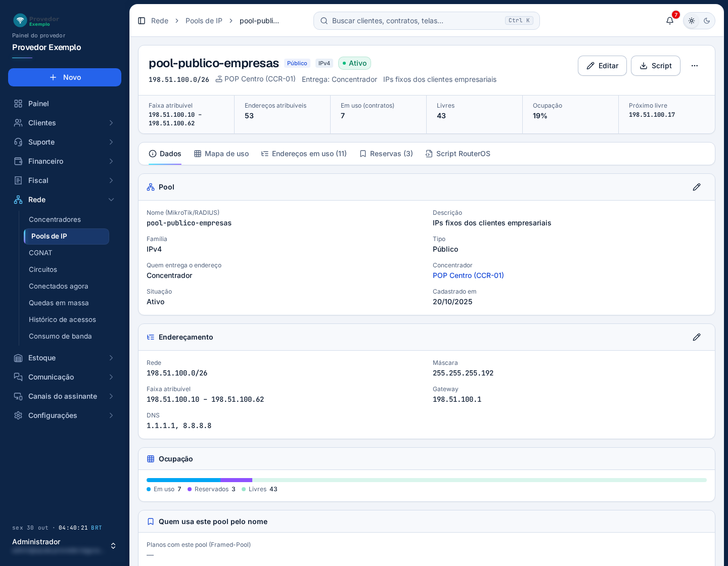
Task: Expand the Fiscal menu
Action: point(65,180)
